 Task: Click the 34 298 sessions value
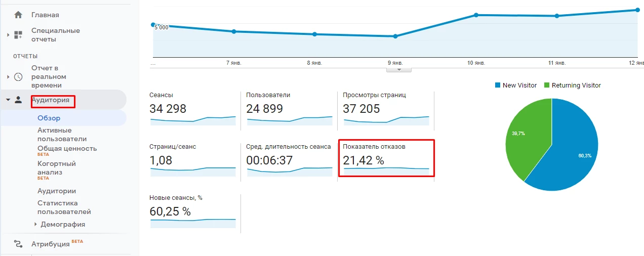168,109
